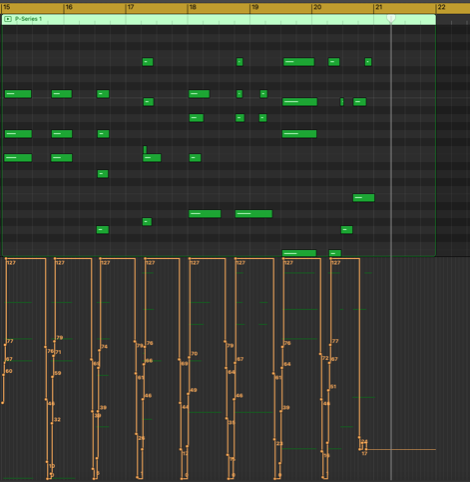Select the automation point labeled 35
470x482 pixels.
[226, 419]
